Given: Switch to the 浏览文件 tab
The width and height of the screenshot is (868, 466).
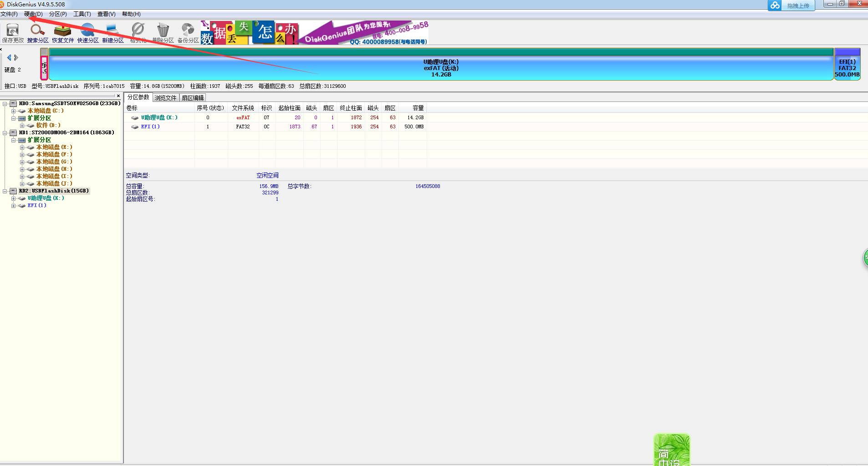Looking at the screenshot, I should (166, 98).
